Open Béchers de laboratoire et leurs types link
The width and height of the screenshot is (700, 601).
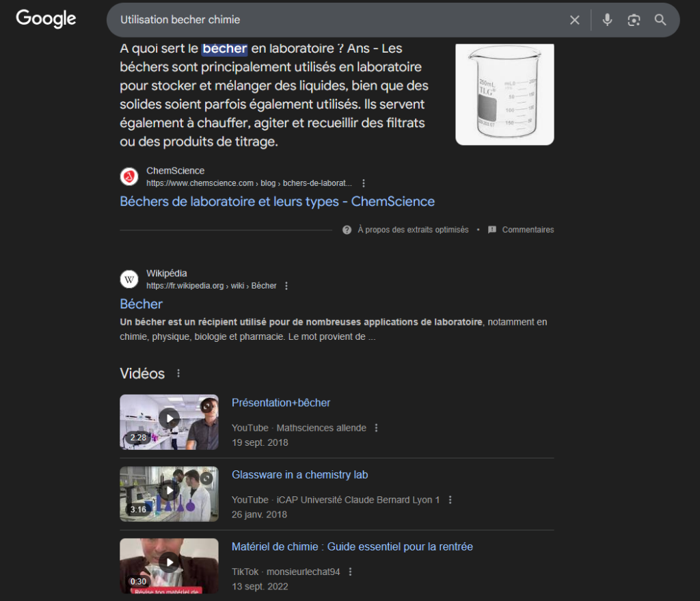(277, 202)
